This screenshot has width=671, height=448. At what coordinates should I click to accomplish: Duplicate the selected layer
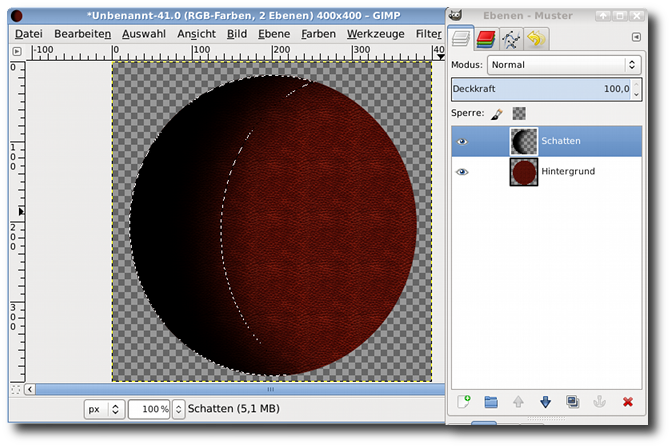pyautogui.click(x=572, y=401)
